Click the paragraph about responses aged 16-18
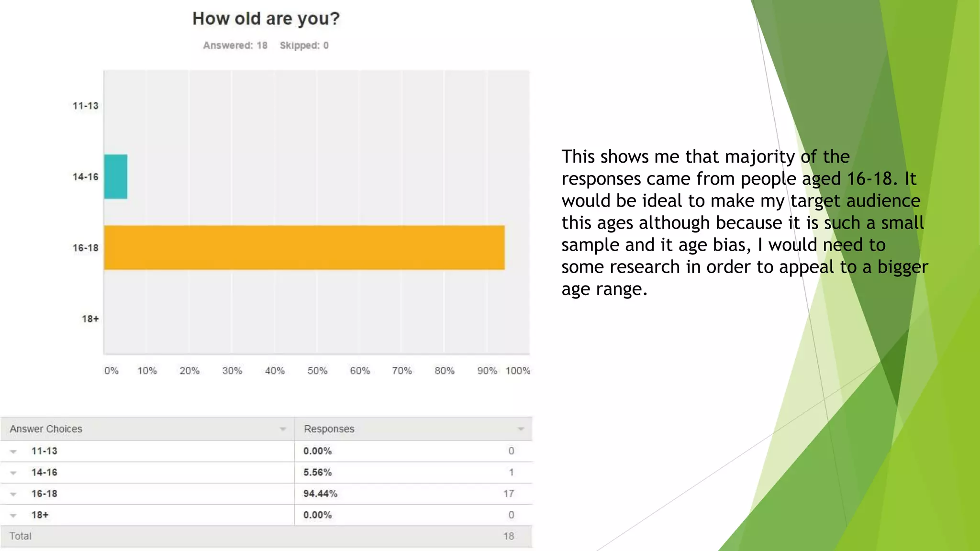Screen dimensions: 980x551 tap(744, 223)
